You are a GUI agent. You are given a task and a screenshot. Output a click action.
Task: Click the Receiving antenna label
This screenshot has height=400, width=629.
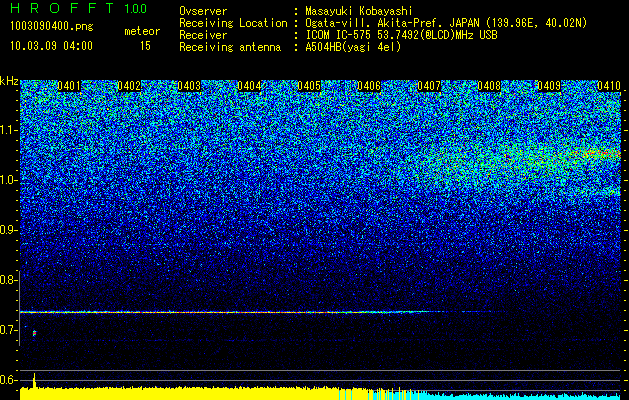tap(230, 47)
